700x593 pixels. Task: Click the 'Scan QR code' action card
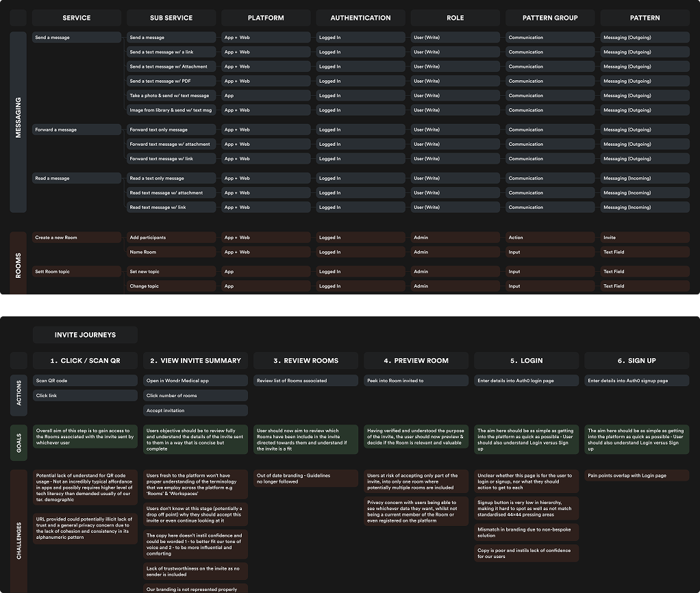click(85, 380)
